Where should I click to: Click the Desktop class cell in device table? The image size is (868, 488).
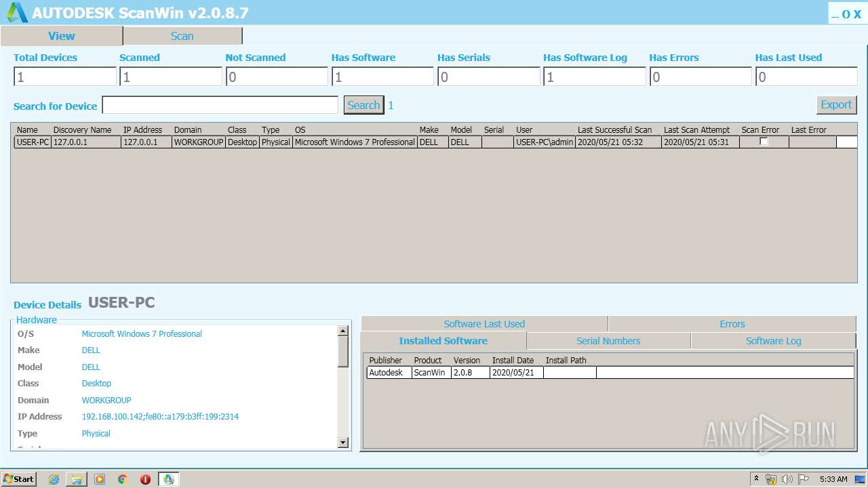pos(243,142)
